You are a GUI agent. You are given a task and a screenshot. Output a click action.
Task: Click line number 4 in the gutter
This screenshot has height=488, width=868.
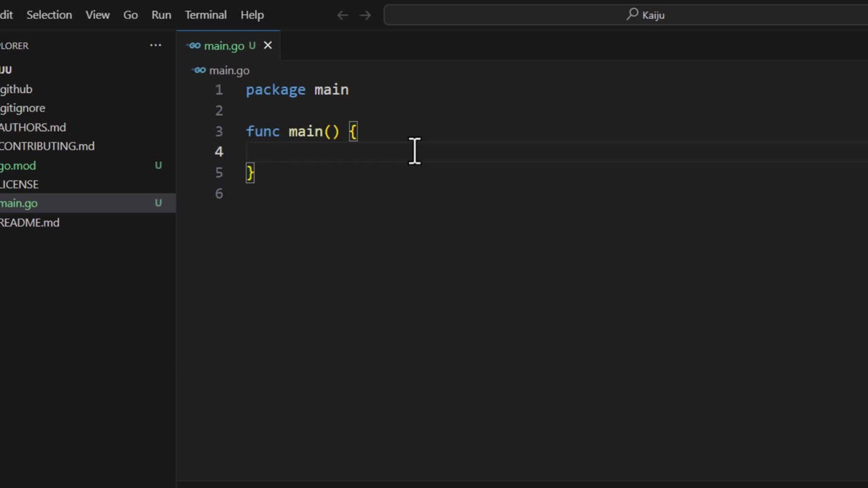pyautogui.click(x=218, y=152)
